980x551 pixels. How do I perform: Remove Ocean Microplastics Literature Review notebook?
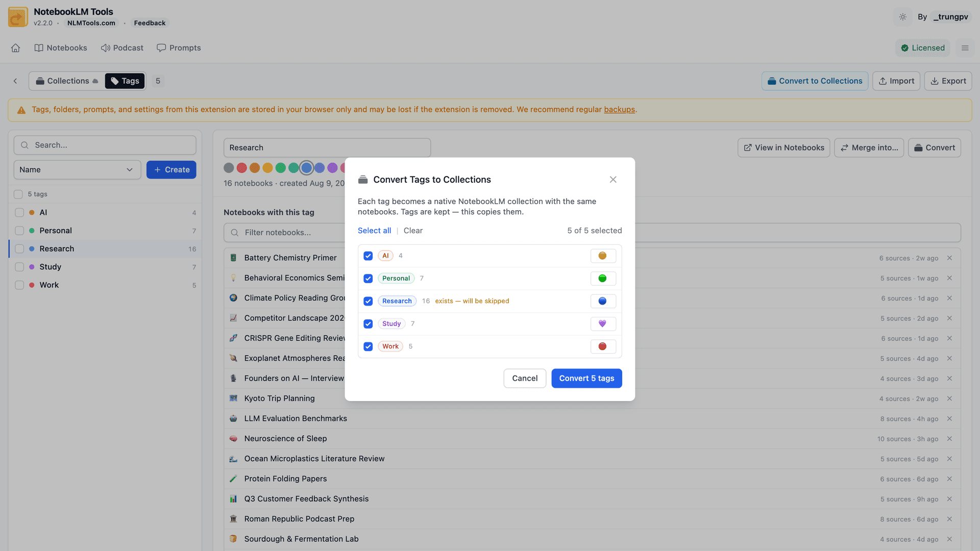[949, 459]
